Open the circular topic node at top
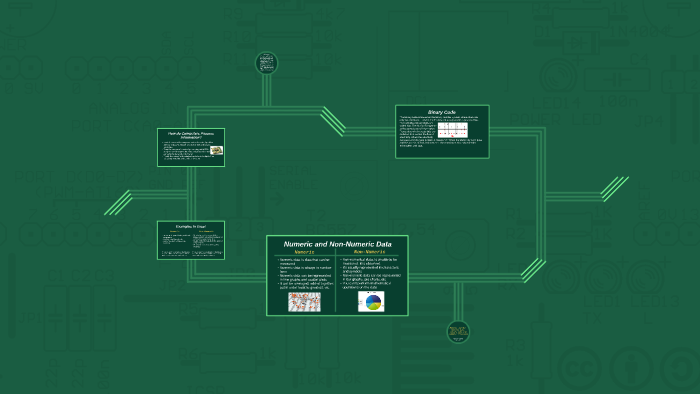The image size is (700, 394). pyautogui.click(x=267, y=63)
